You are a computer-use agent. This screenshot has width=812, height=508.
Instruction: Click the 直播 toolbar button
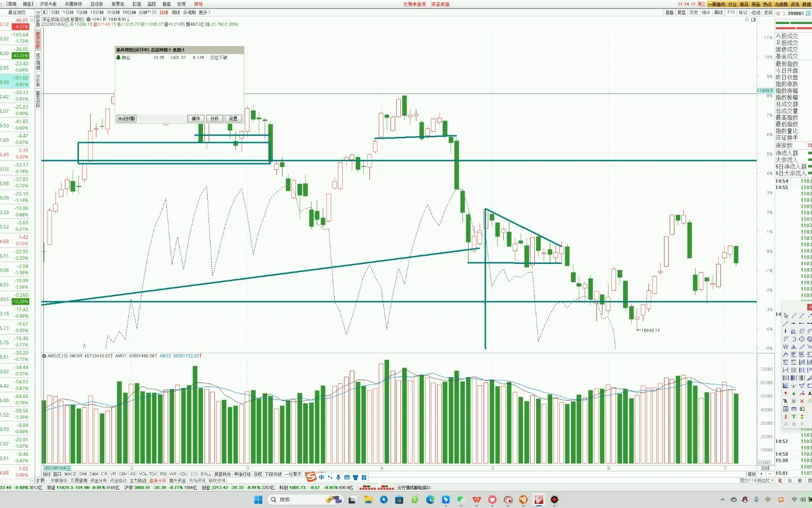click(670, 12)
